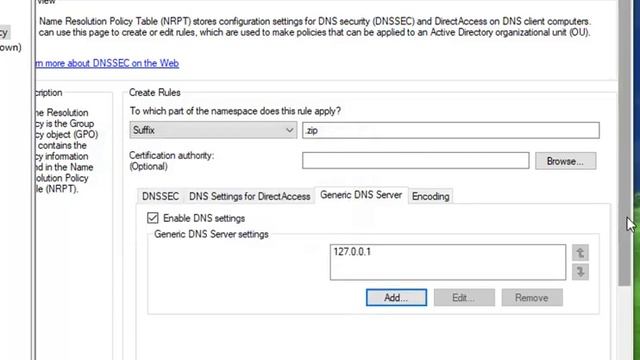This screenshot has width=640, height=360.
Task: Click Add... to add a DNS server
Action: coord(396,298)
